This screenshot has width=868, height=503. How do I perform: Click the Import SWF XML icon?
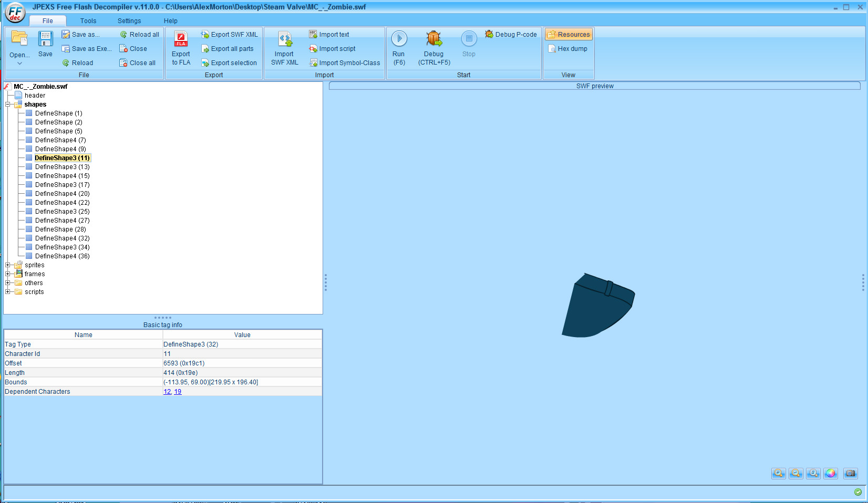284,40
